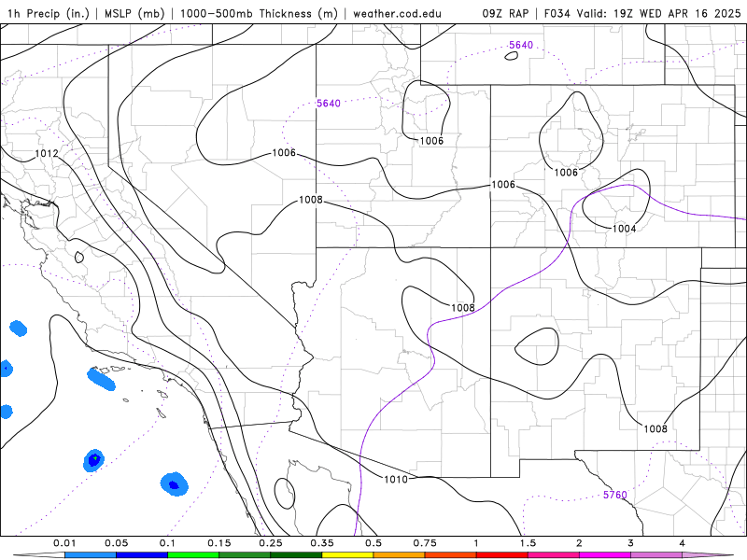Click legend value 0.25

pyautogui.click(x=271, y=543)
